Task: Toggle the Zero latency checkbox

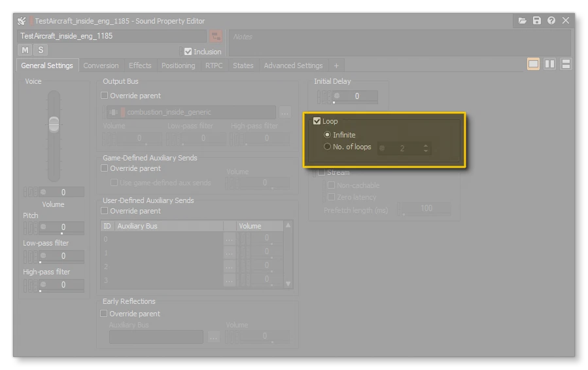Action: point(331,197)
